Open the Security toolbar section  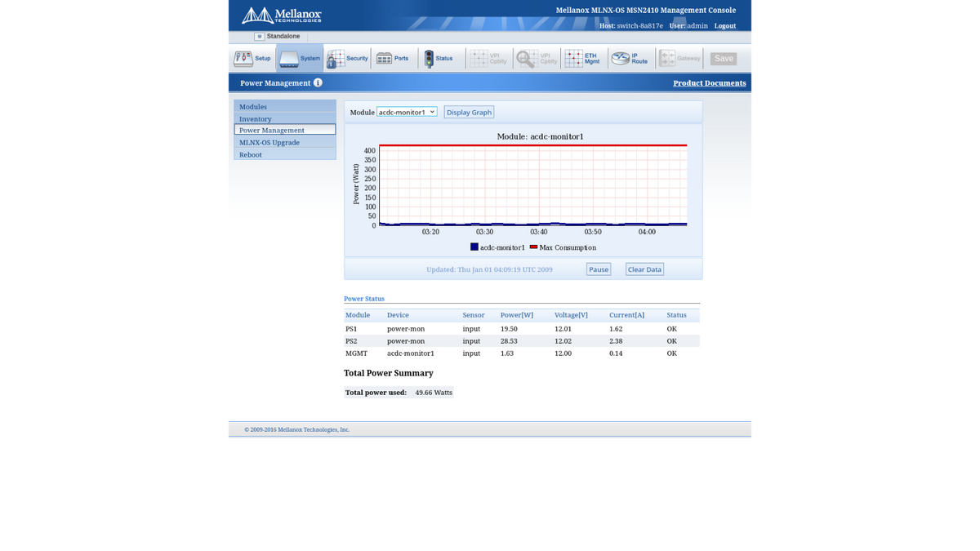(347, 58)
